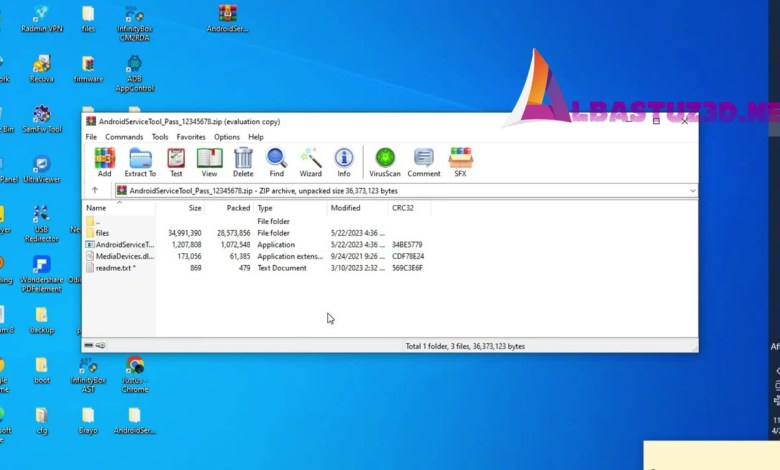The width and height of the screenshot is (780, 470).
Task: Open backup folder on desktop
Action: point(42,320)
